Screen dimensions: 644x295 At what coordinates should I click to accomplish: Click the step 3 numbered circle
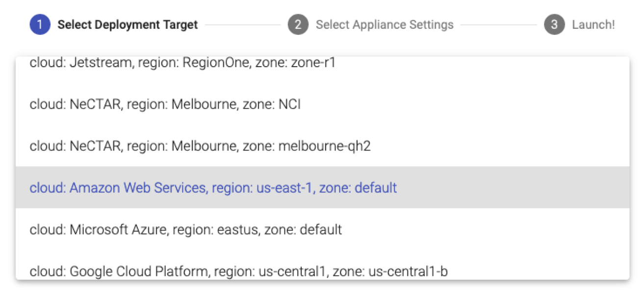click(x=554, y=25)
